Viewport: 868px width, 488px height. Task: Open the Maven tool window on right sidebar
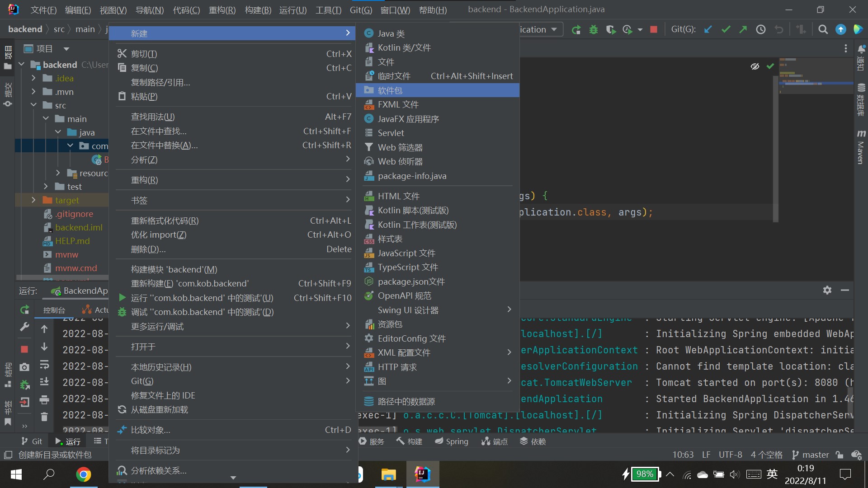click(861, 147)
